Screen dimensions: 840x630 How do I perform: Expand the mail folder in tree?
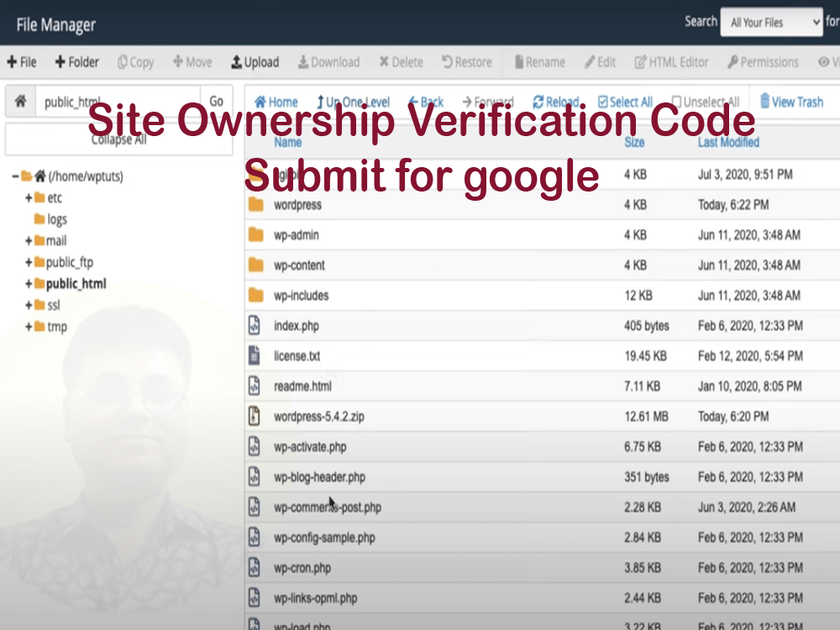29,240
